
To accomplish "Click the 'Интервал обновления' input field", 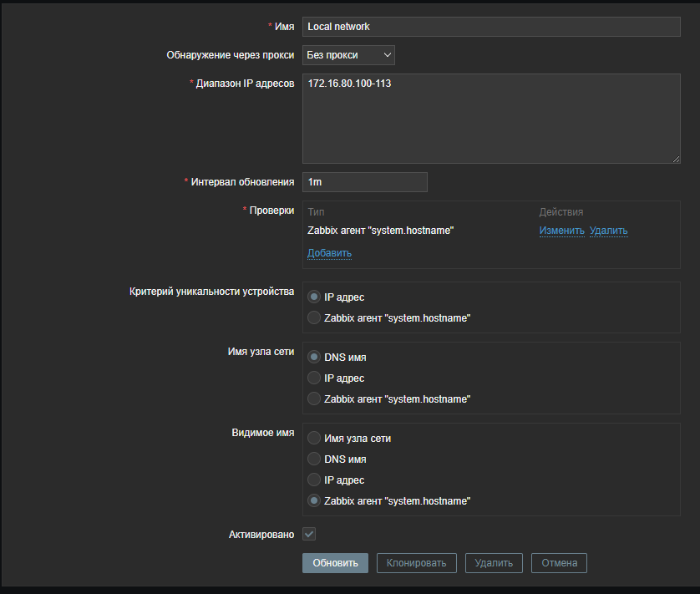I will pos(364,182).
